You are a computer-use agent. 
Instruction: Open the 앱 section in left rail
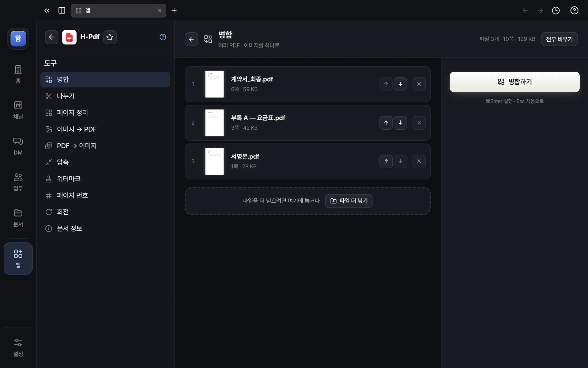coord(18,259)
